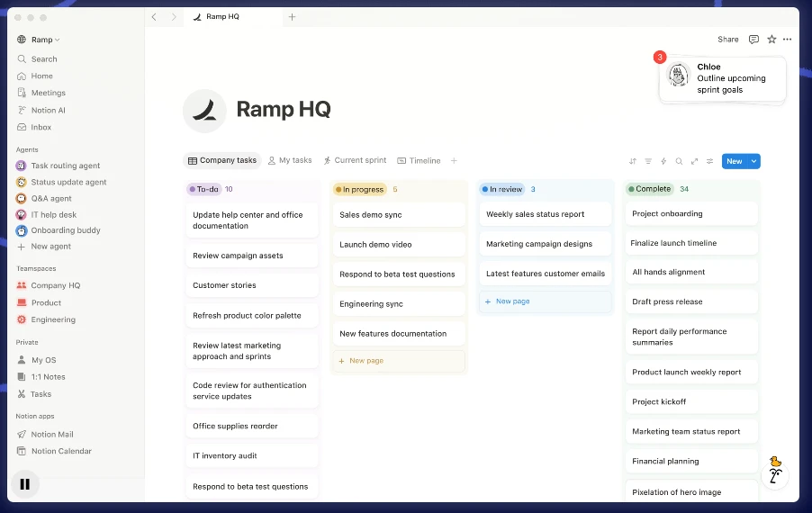Open Meetings from the sidebar

[41, 93]
